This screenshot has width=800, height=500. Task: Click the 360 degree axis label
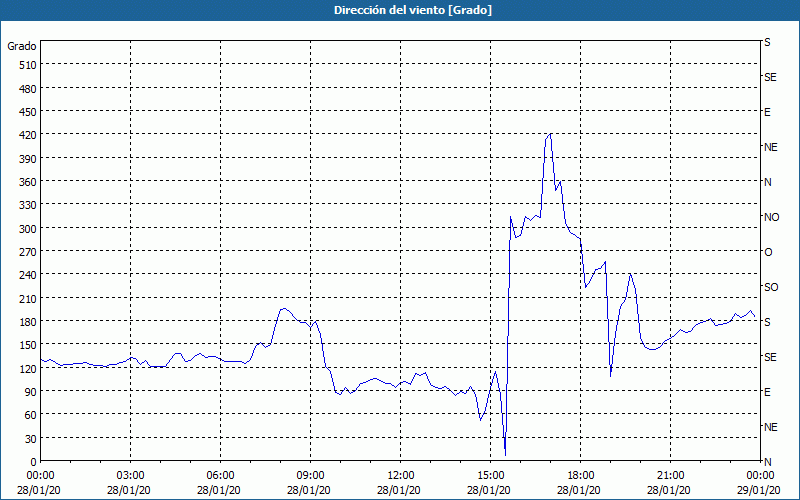[x=29, y=182]
